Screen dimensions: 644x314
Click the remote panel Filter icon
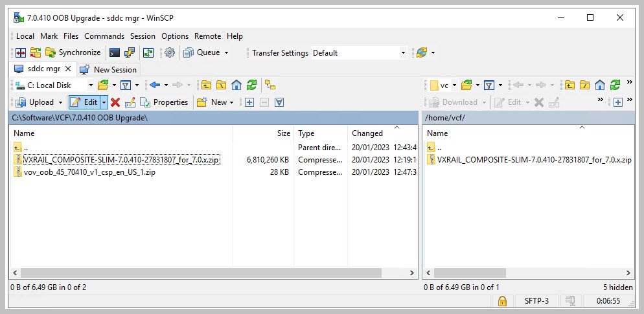click(489, 85)
